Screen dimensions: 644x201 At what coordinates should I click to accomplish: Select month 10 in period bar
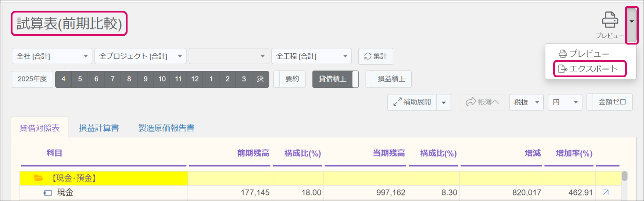tap(162, 79)
